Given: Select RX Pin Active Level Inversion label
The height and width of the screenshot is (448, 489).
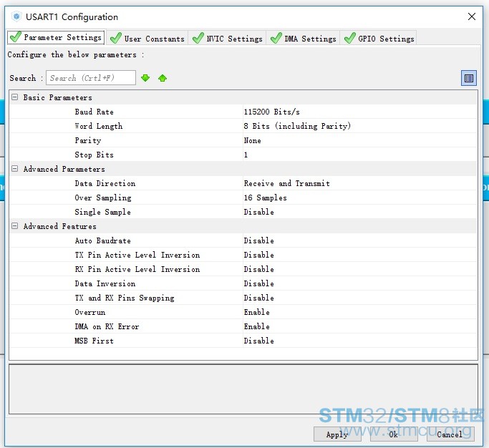Looking at the screenshot, I should (x=137, y=269).
